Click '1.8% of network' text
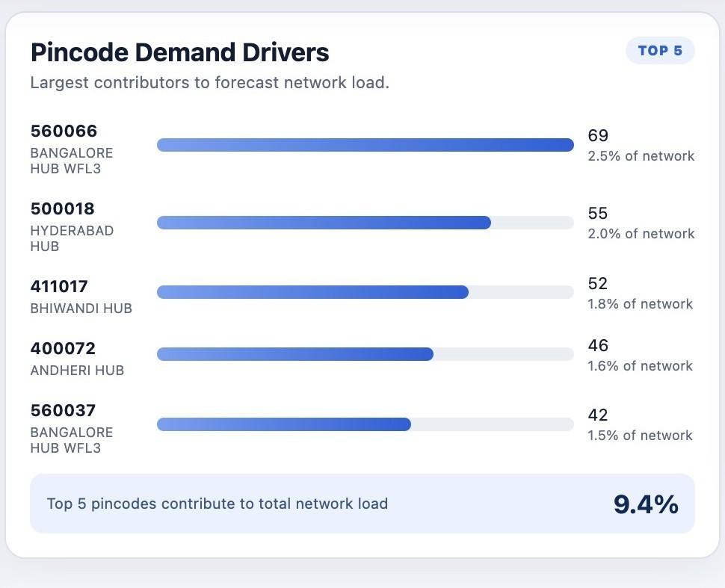Image resolution: width=725 pixels, height=588 pixels. coord(640,304)
